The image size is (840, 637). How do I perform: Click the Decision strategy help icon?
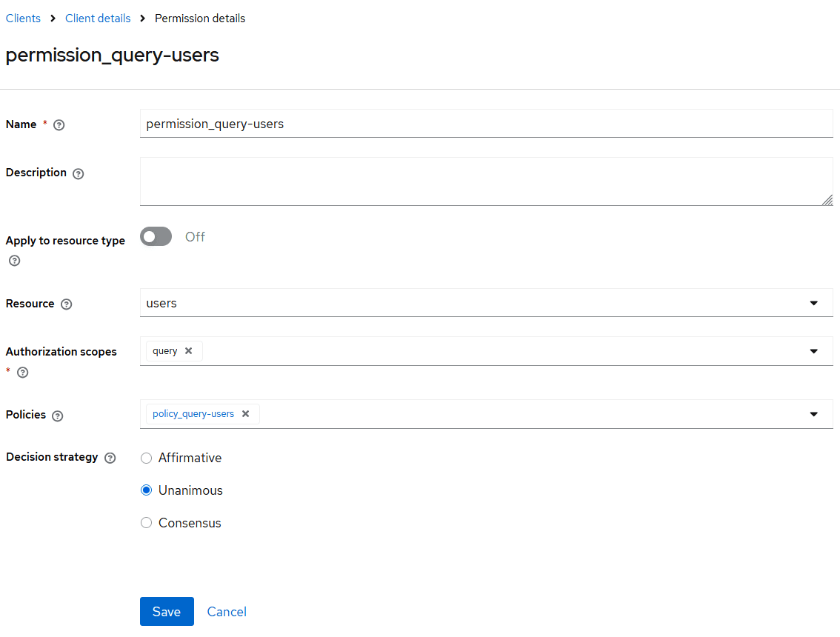click(110, 458)
